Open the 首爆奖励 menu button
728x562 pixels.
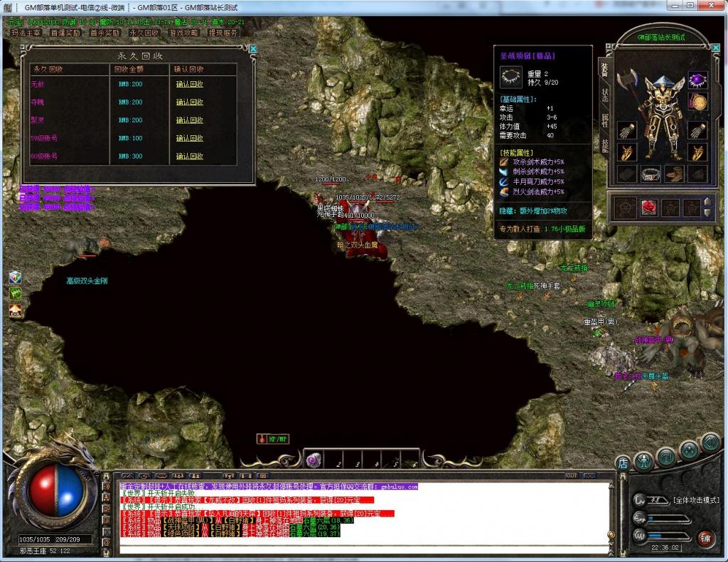(x=65, y=33)
